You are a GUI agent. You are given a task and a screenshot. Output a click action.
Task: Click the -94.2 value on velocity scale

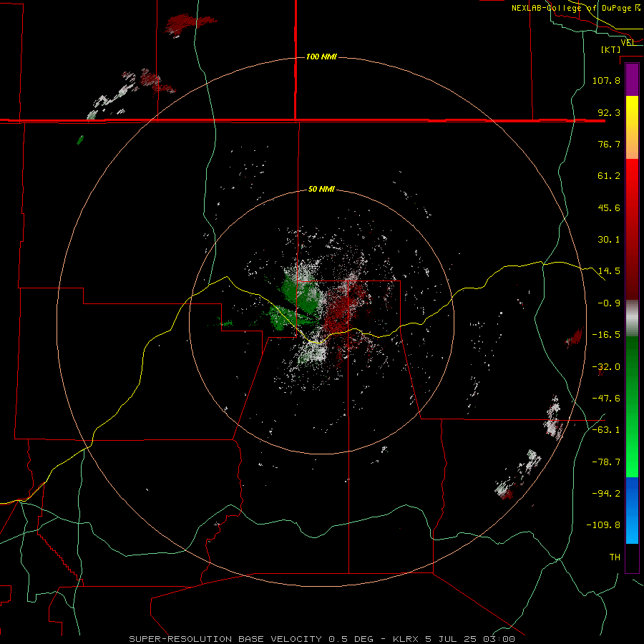point(606,494)
